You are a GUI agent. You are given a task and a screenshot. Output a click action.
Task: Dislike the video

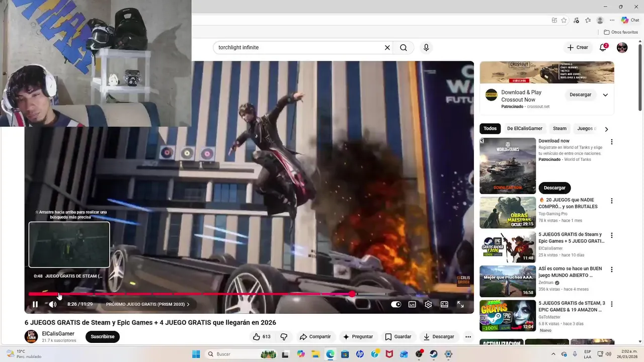pos(284,337)
